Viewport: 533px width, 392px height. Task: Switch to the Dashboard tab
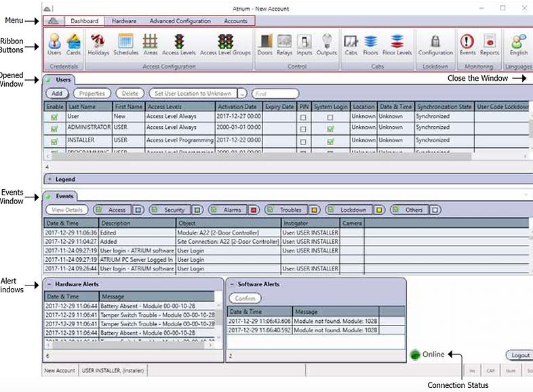(x=84, y=21)
